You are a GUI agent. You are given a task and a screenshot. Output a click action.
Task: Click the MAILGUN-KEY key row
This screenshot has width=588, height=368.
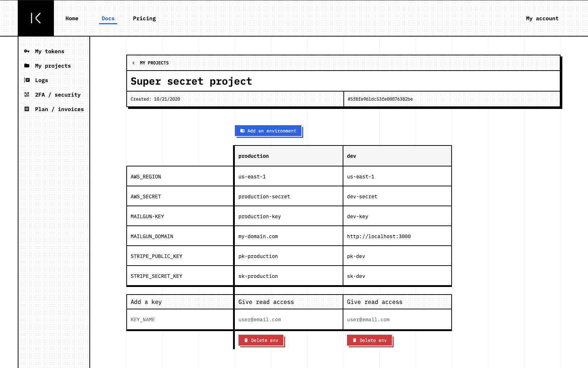click(x=180, y=216)
